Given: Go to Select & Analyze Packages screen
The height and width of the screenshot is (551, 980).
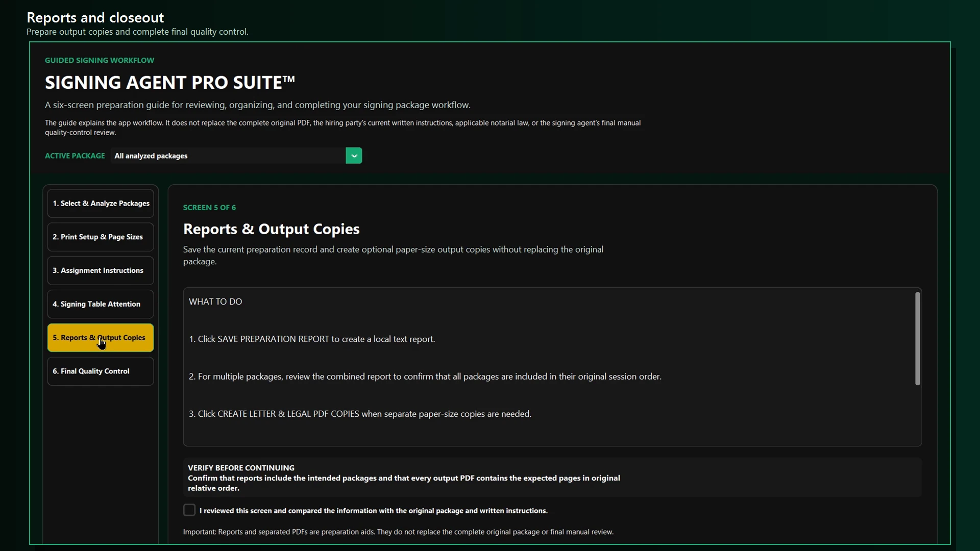Looking at the screenshot, I should click(x=101, y=204).
